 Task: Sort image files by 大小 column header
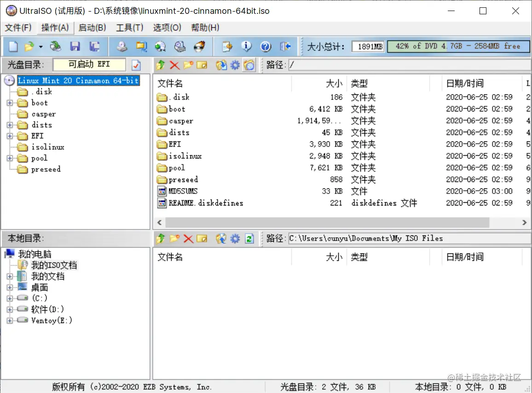(319, 83)
